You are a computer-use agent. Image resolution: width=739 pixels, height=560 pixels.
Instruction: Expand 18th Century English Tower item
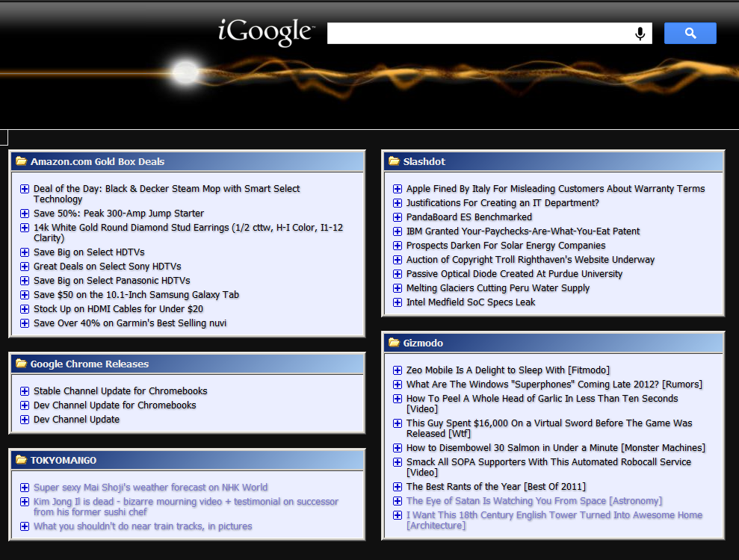(398, 514)
